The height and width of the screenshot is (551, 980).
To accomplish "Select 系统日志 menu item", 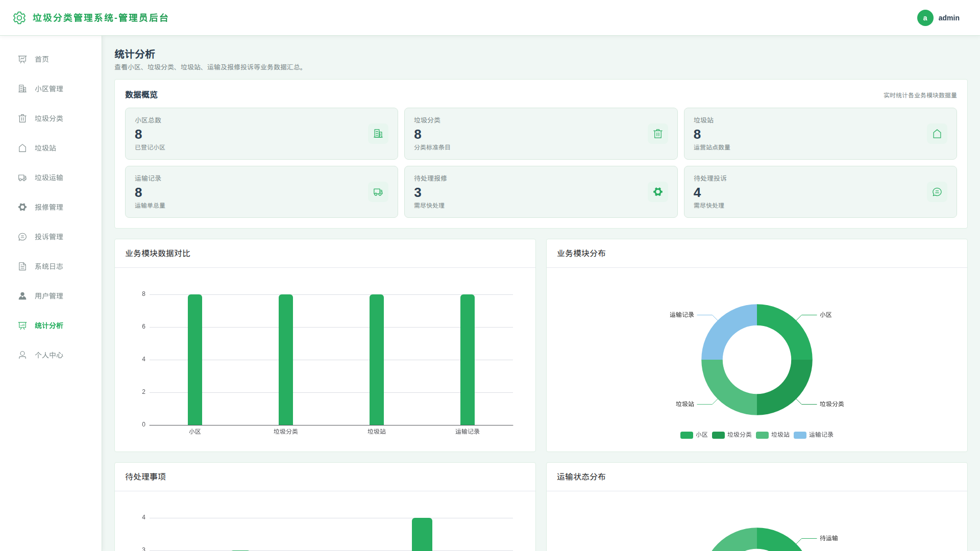I will [x=51, y=266].
